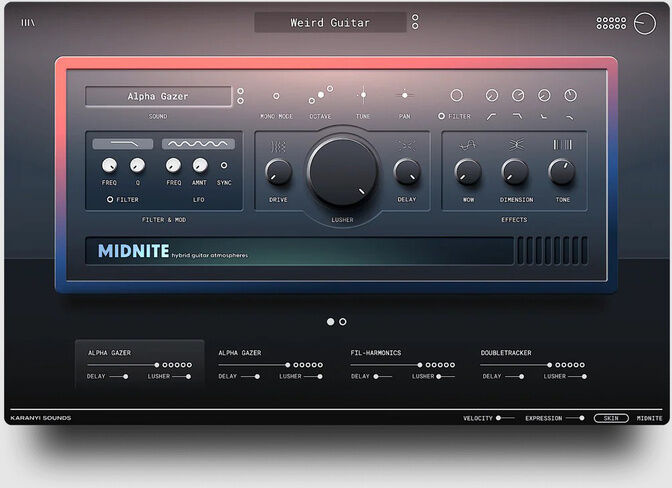Click the output dots on Doubletracker layer
Viewport: 672px width, 488px height.
coord(570,365)
